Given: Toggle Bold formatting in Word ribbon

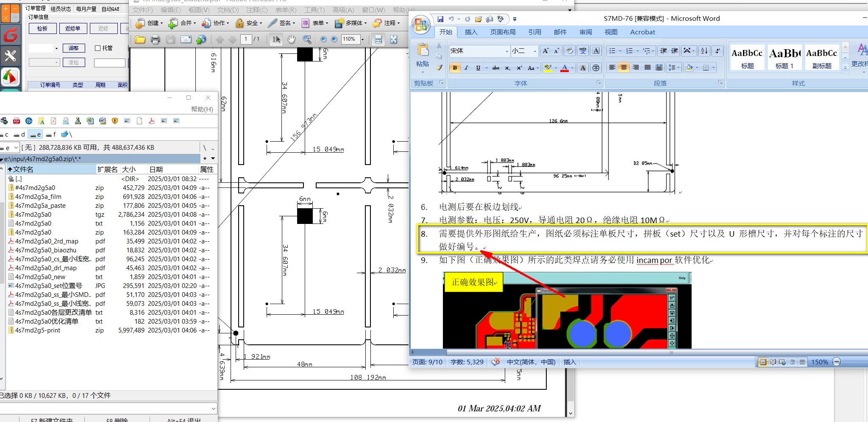Looking at the screenshot, I should pos(455,68).
